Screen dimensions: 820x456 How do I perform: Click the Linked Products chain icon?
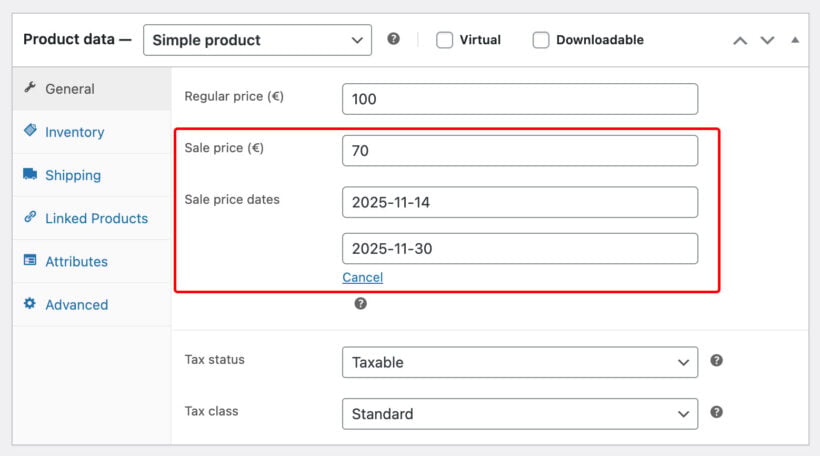[30, 216]
